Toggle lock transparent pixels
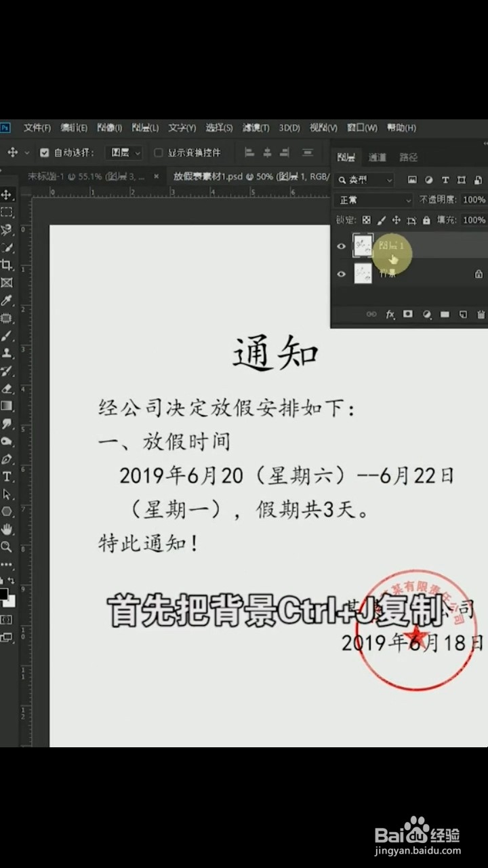Image resolution: width=488 pixels, height=868 pixels. click(x=366, y=220)
